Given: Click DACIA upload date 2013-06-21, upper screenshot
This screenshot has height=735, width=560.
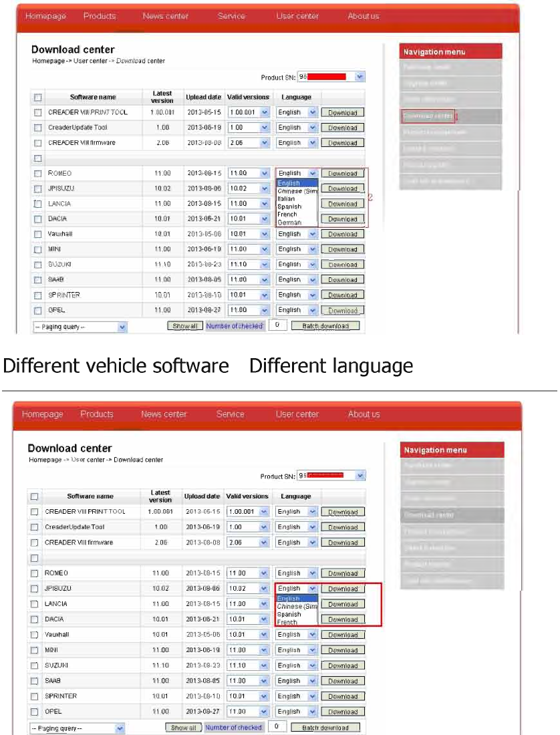Looking at the screenshot, I should [x=204, y=219].
